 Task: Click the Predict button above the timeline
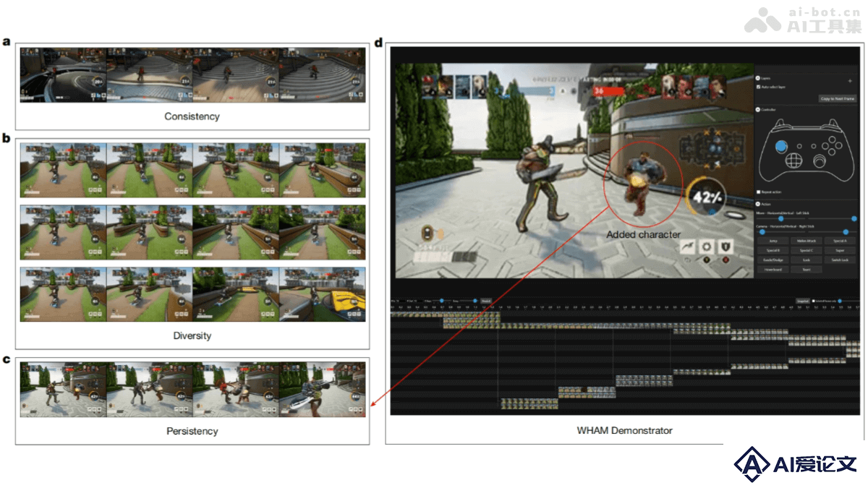click(486, 301)
